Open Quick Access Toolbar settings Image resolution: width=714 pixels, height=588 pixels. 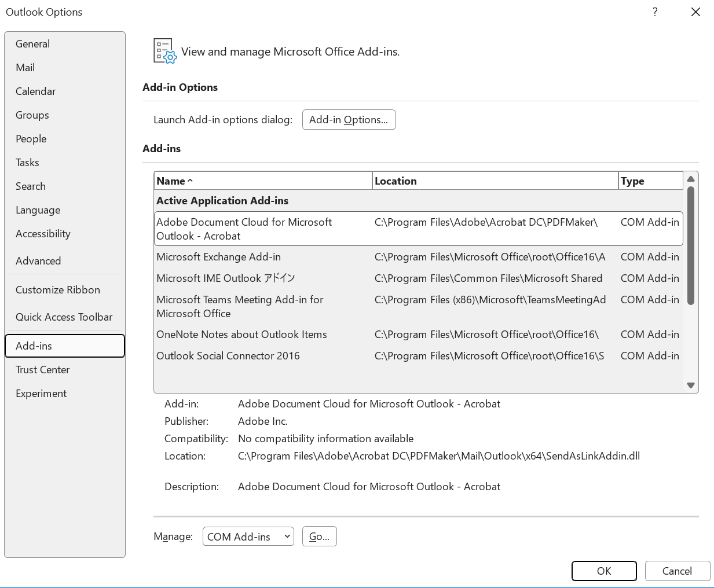pos(65,317)
